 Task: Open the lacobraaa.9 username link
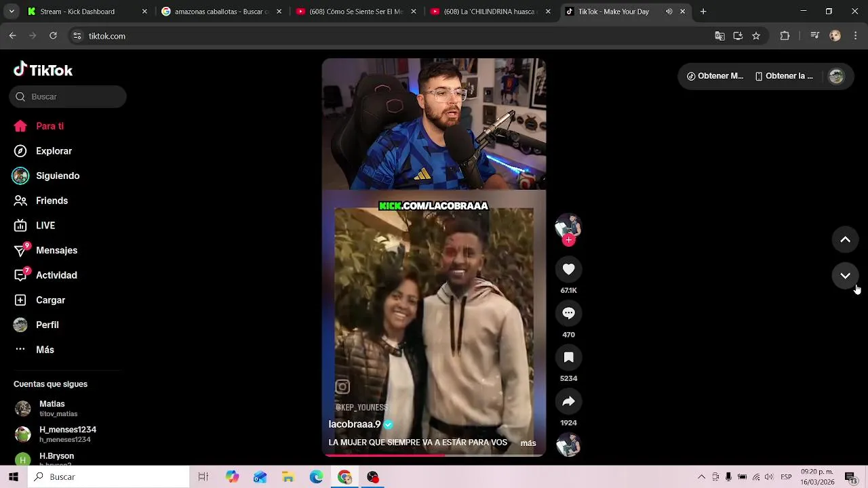[355, 424]
